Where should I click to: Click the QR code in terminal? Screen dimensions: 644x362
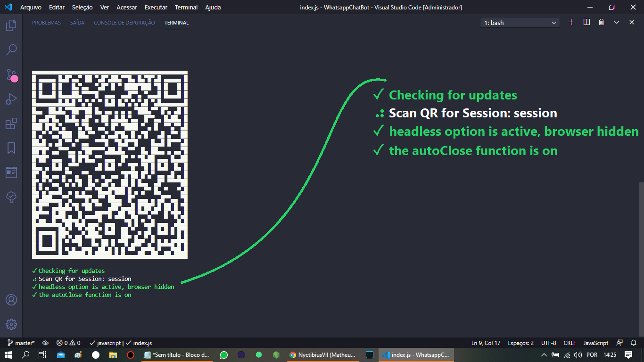coord(110,165)
